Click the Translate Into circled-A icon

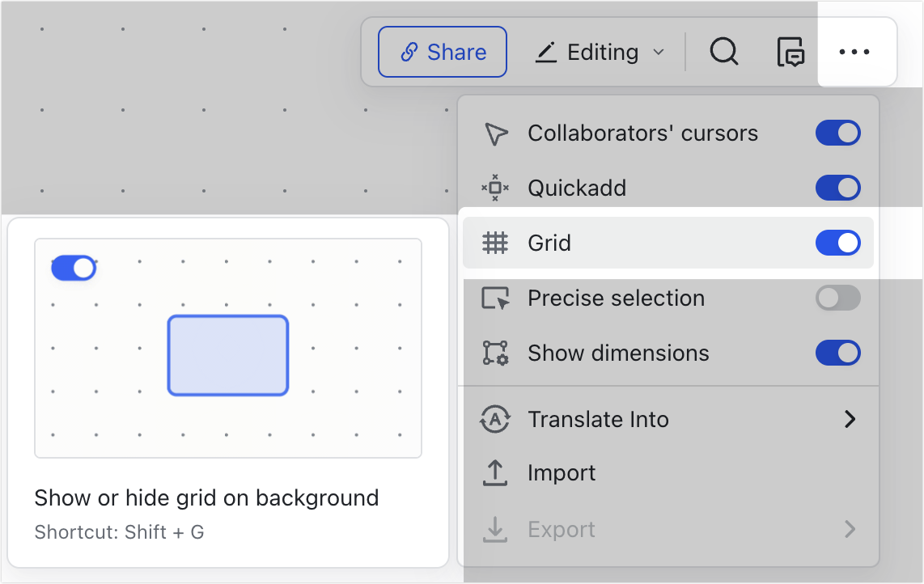coord(496,419)
